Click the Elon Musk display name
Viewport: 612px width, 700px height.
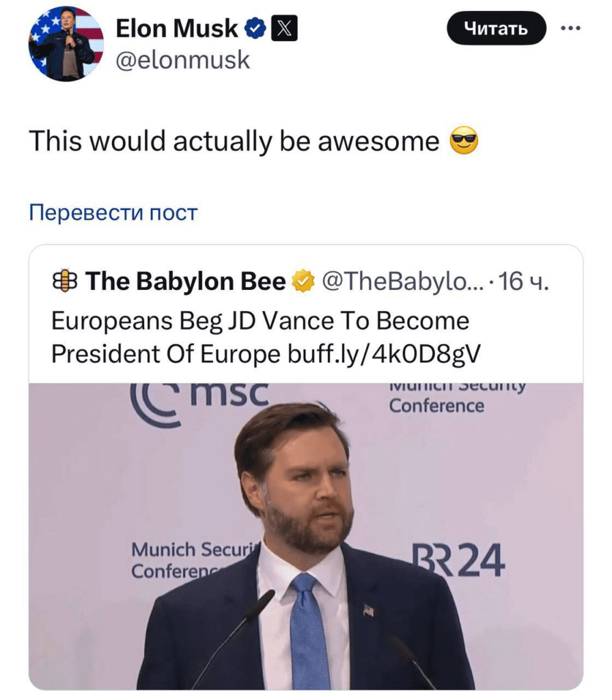(x=177, y=28)
